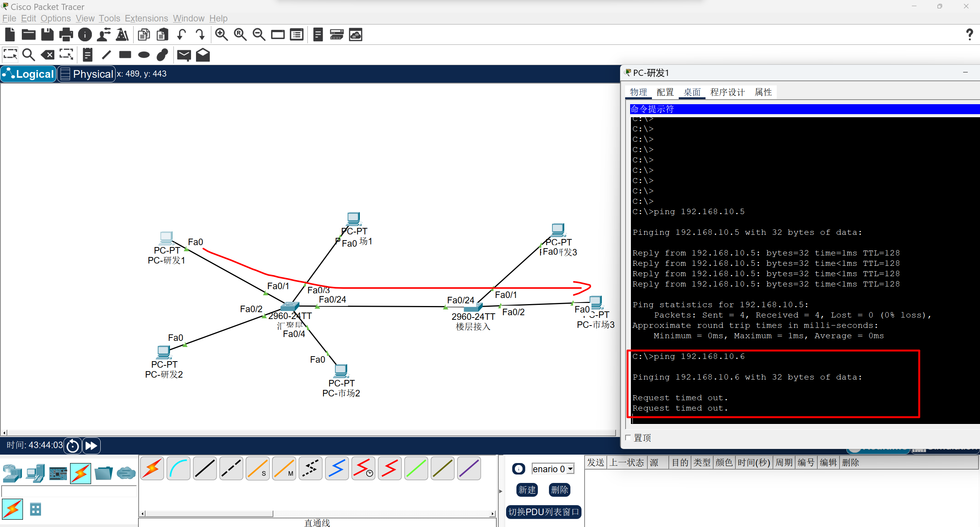Image resolution: width=980 pixels, height=527 pixels.
Task: Click the New file icon
Action: 10,35
